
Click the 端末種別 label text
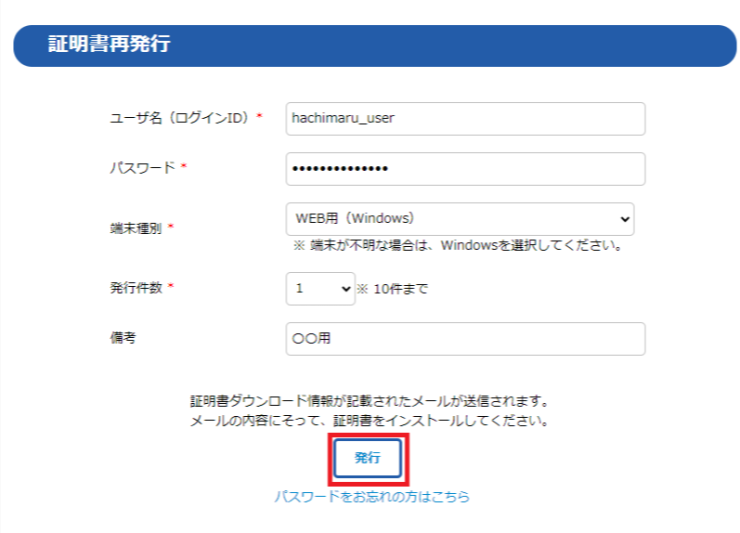point(135,228)
